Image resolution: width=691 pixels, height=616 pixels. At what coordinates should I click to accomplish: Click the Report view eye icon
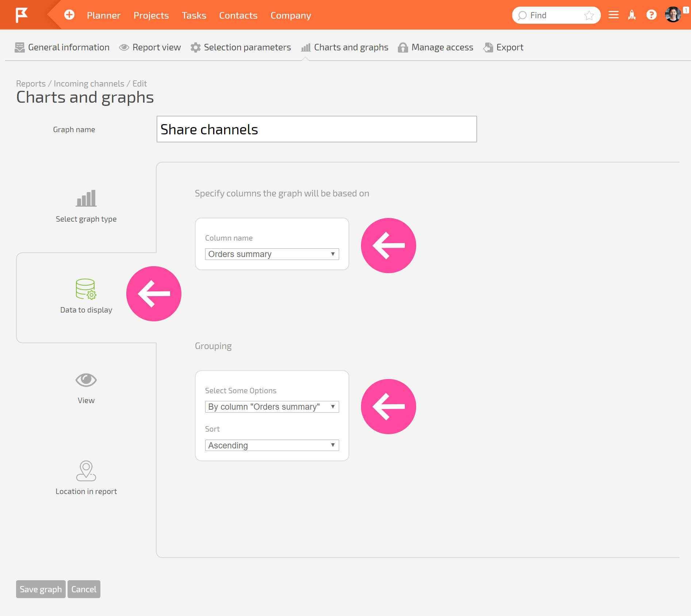[124, 47]
